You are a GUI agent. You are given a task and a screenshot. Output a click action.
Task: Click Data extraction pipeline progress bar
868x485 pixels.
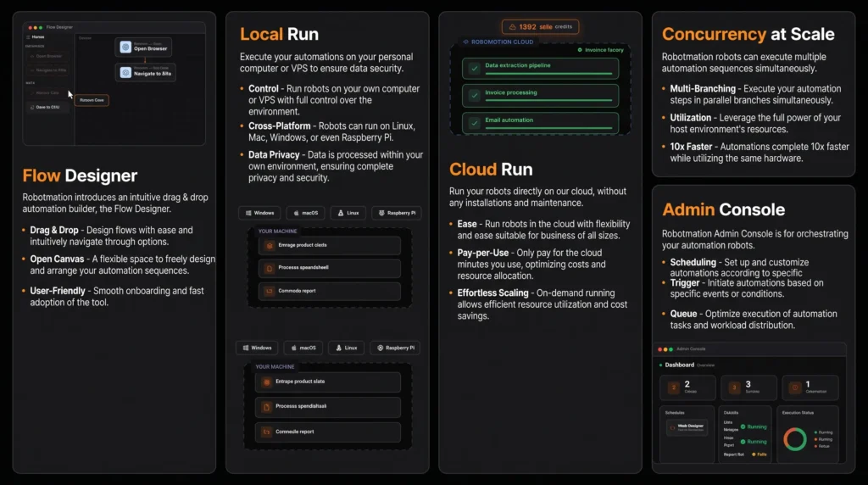pyautogui.click(x=548, y=74)
